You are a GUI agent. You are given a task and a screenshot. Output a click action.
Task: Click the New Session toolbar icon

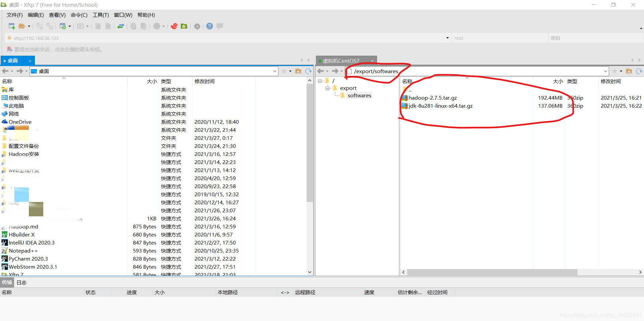click(12, 26)
